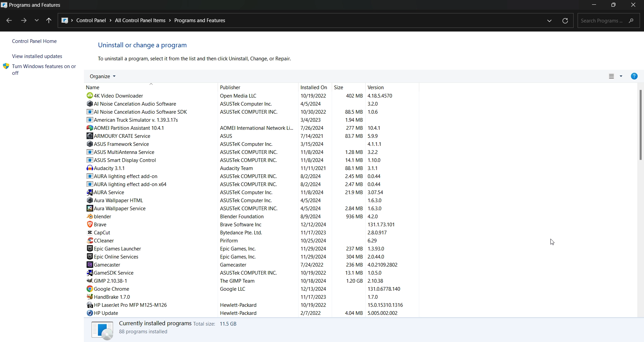Click the Epic Online Services icon

90,256
